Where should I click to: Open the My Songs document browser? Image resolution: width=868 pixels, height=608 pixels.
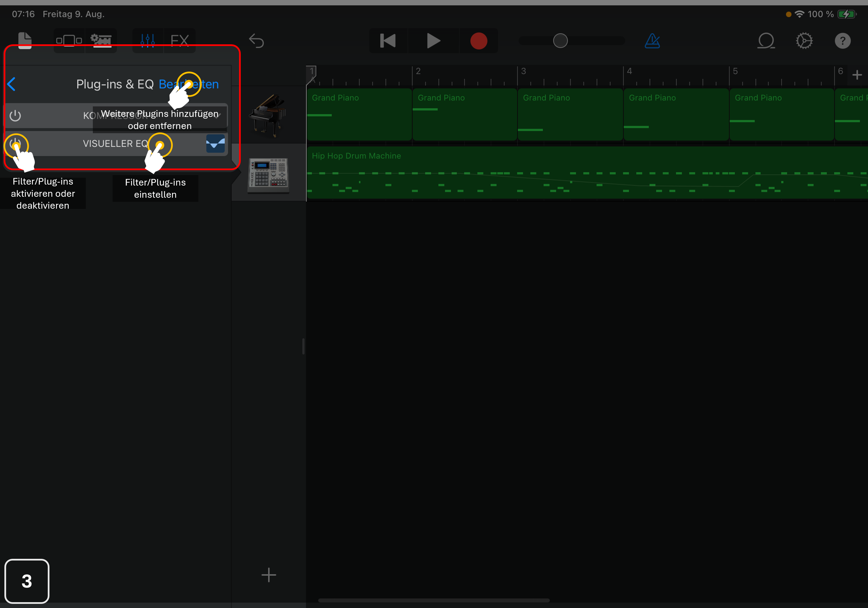pos(25,40)
